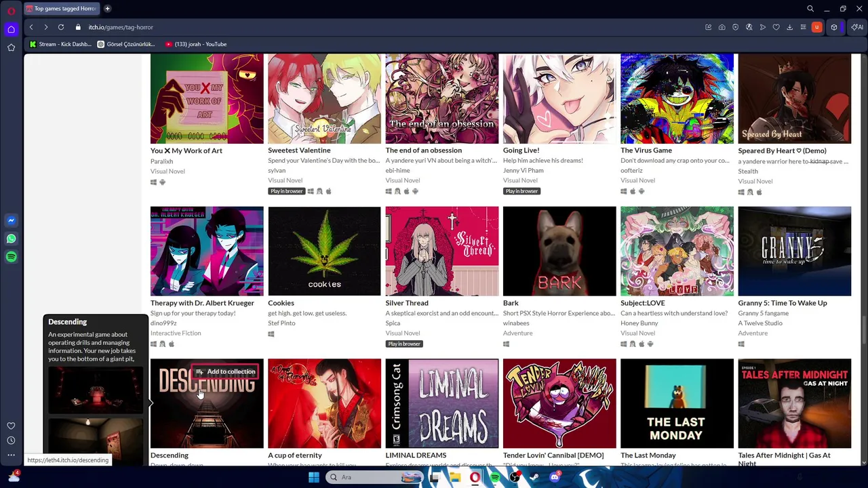The image size is (868, 488).
Task: Open the My Flow send icon
Action: (x=763, y=27)
